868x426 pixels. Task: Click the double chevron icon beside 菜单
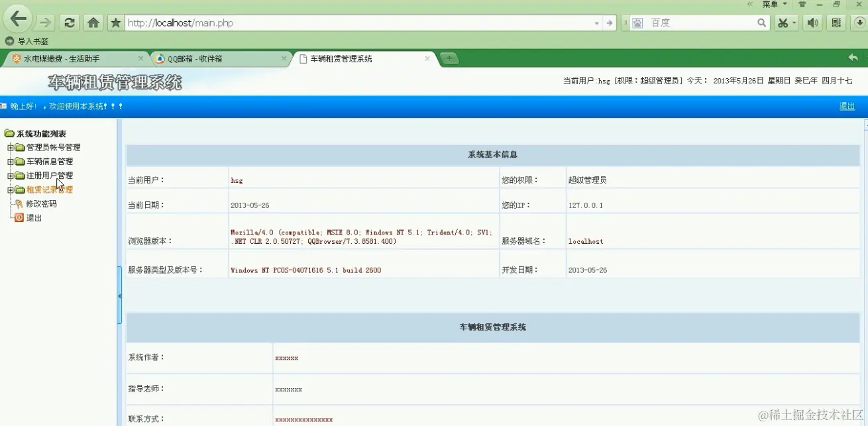[750, 4]
